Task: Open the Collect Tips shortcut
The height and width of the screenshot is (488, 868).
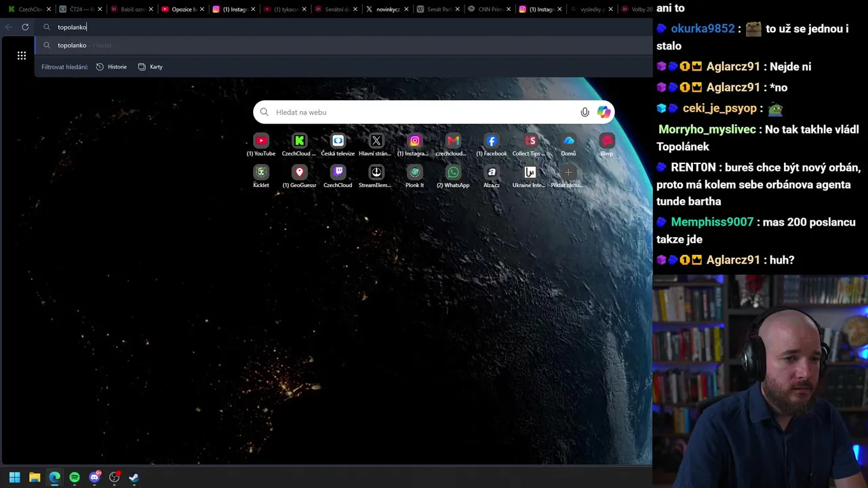Action: pos(530,144)
